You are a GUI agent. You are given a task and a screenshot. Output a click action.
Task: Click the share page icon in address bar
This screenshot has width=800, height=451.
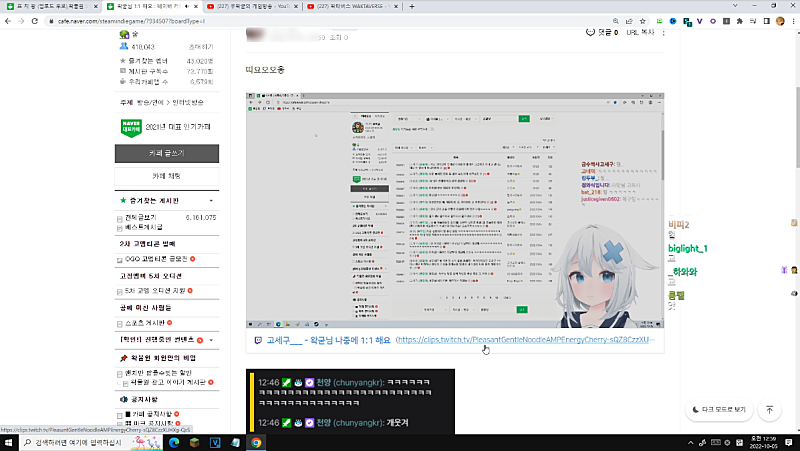pos(629,21)
